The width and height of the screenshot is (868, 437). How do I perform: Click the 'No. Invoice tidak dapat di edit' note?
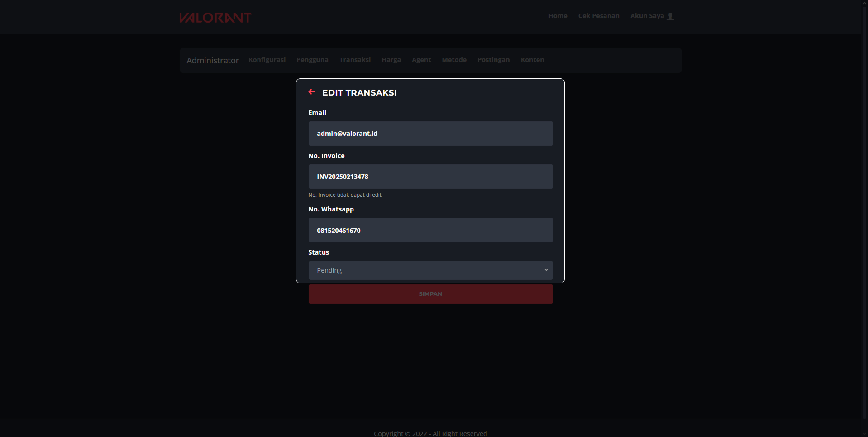point(345,195)
